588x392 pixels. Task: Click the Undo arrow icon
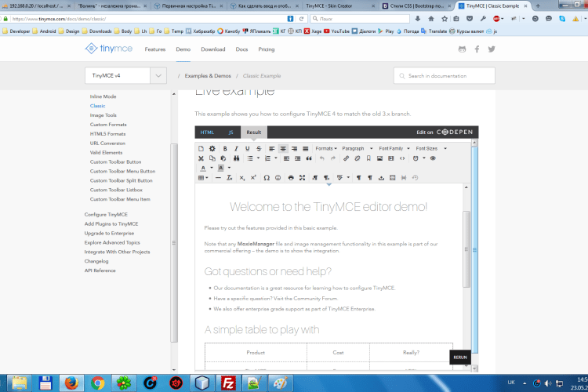[321, 158]
